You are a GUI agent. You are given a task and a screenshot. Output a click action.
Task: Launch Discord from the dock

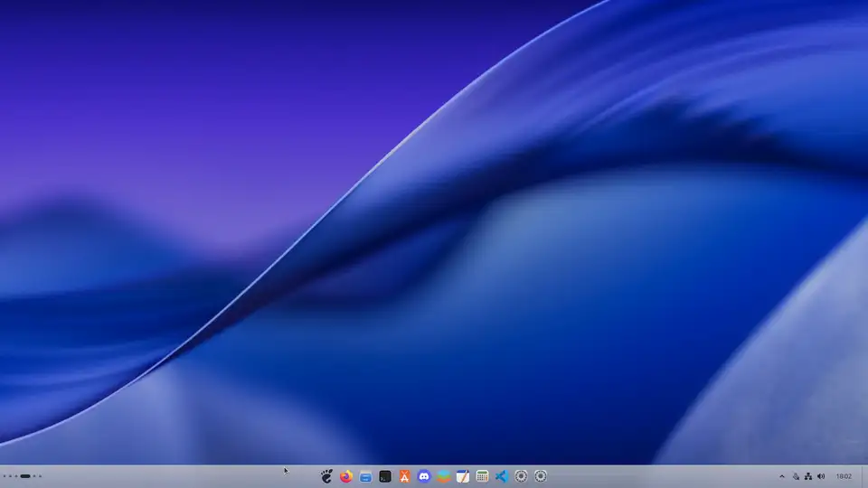424,476
